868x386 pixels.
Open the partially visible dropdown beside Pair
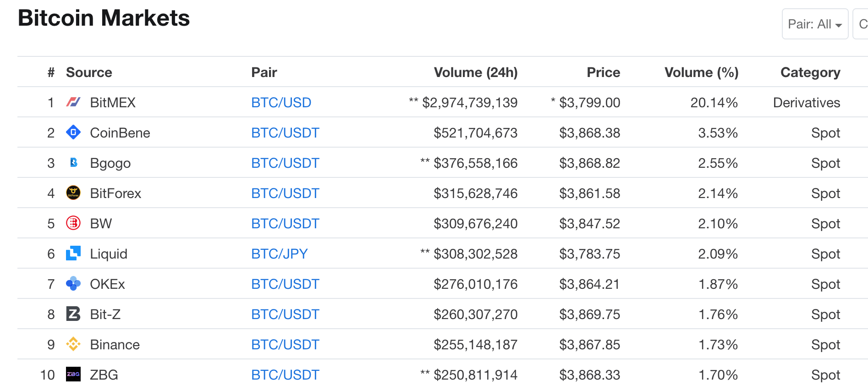[861, 24]
